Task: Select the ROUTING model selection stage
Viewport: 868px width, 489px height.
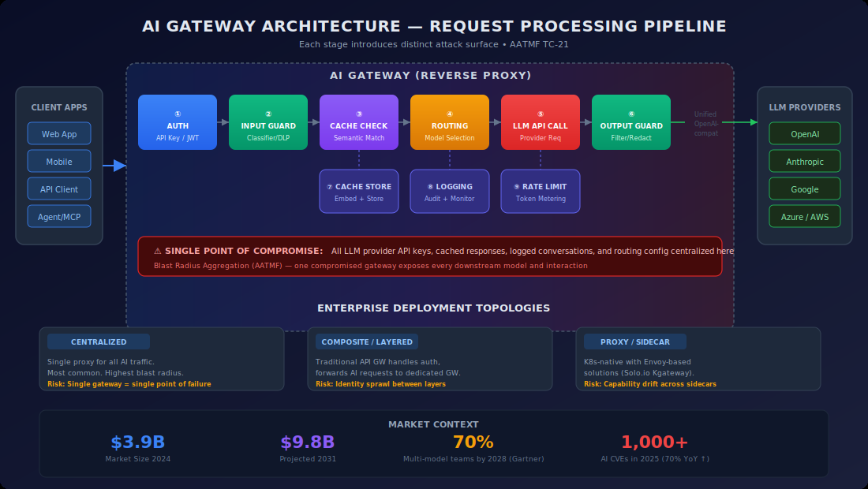Action: 450,122
